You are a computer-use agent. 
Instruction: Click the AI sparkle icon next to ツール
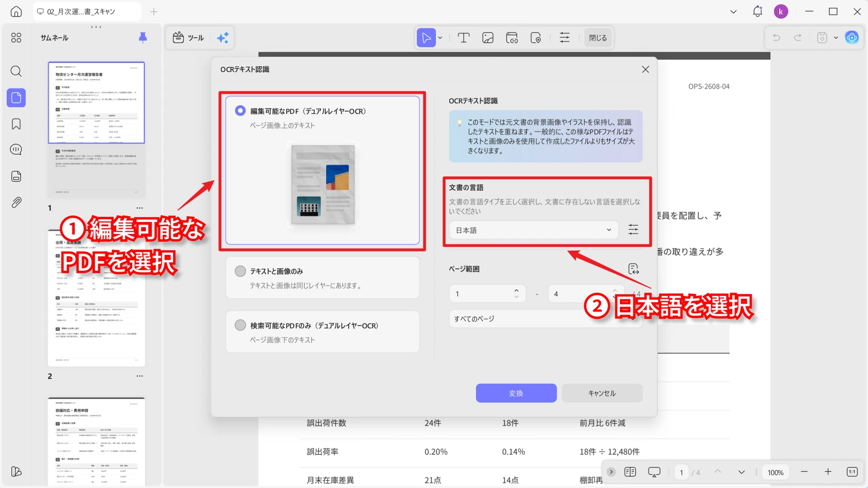point(223,38)
